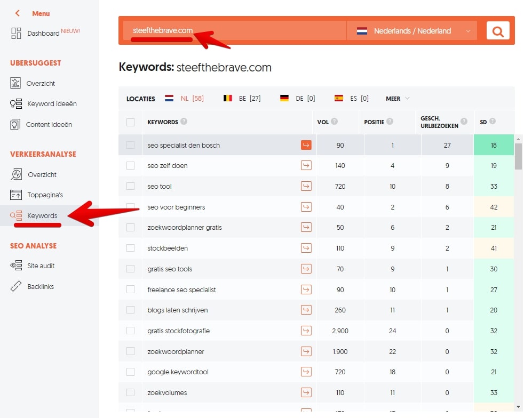Viewport: 532px width, 418px height.
Task: Click keyword text zoekvolumes
Action: pos(167,392)
